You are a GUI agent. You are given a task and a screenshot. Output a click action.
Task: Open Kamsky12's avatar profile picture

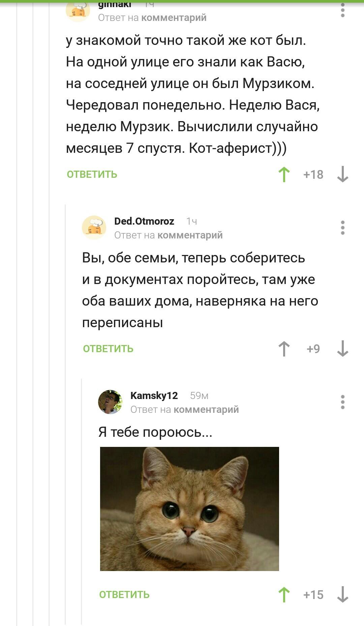pos(110,402)
